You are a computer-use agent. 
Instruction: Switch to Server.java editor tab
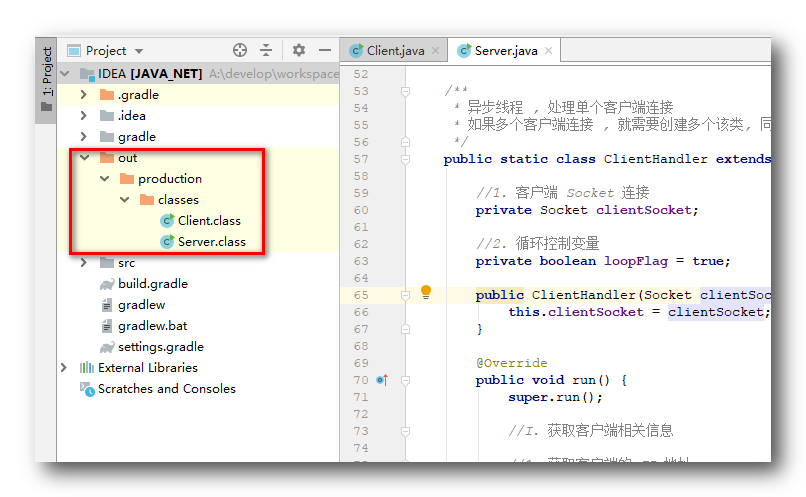[x=506, y=50]
